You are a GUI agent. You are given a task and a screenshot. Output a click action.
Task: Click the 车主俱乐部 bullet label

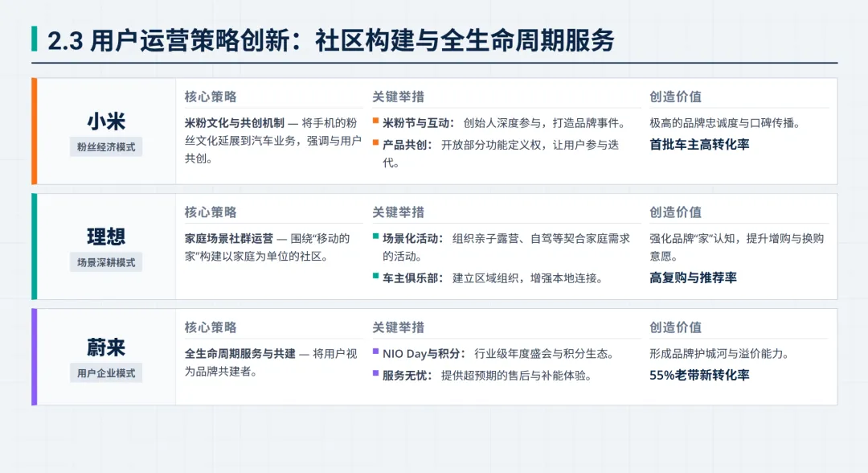(x=412, y=278)
